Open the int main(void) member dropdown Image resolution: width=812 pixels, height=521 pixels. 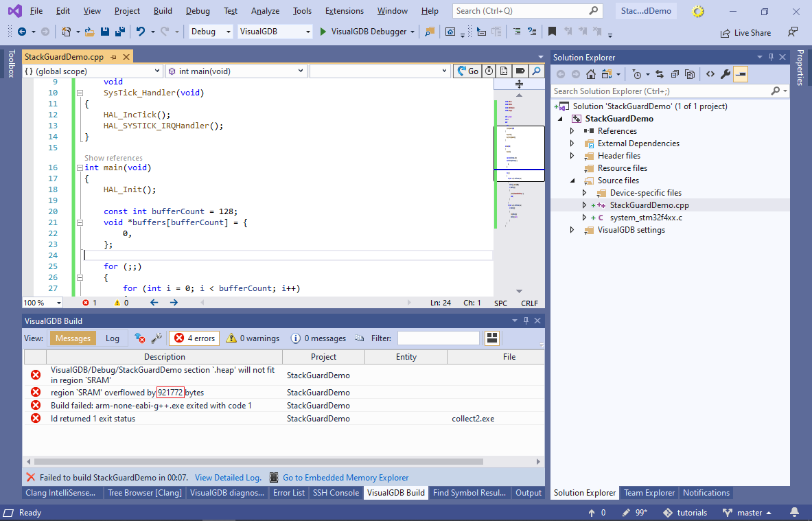click(x=236, y=71)
